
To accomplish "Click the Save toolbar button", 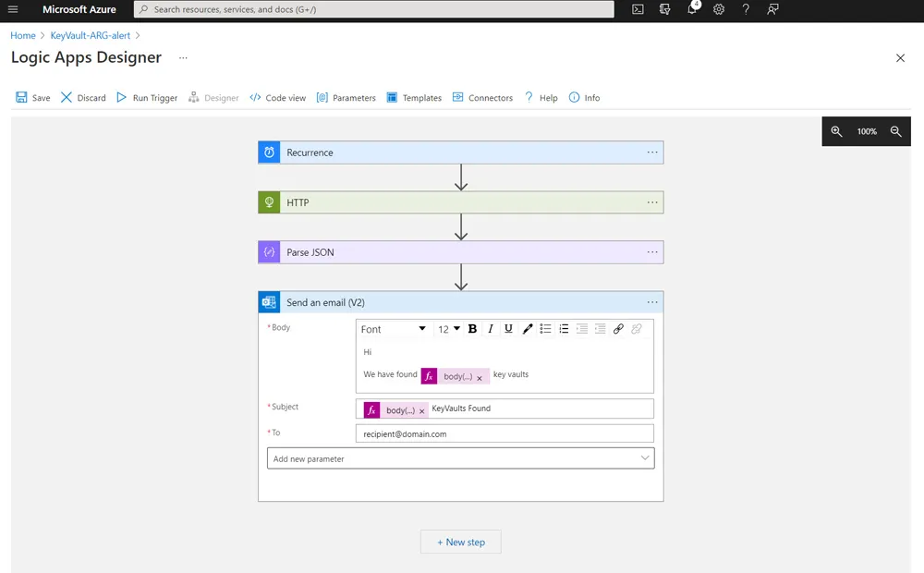I will tap(33, 98).
